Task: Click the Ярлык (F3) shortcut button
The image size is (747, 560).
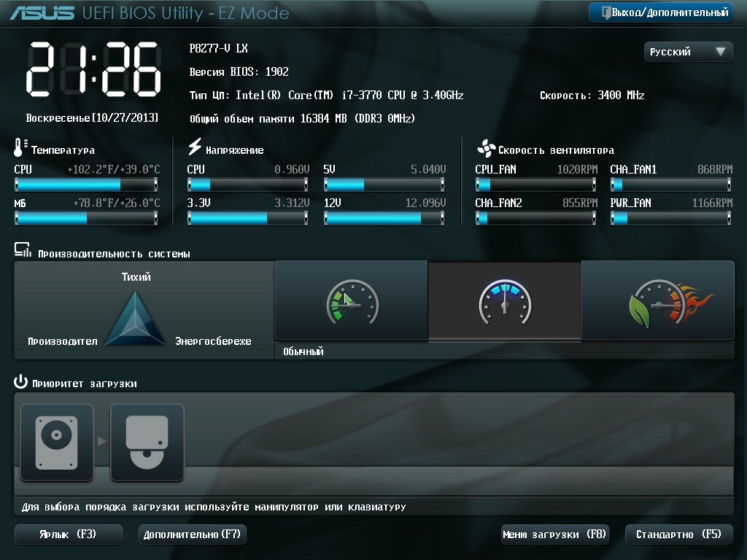Action: pos(69,534)
